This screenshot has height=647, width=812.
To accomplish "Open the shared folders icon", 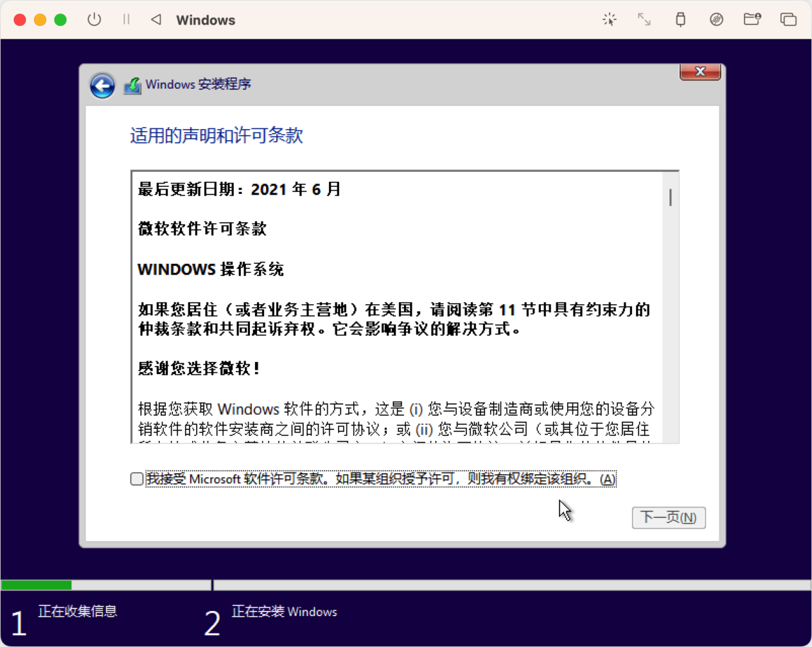I will click(x=752, y=20).
